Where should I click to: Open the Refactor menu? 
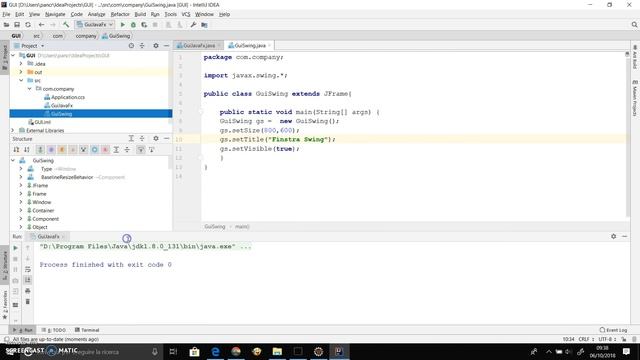[120, 14]
